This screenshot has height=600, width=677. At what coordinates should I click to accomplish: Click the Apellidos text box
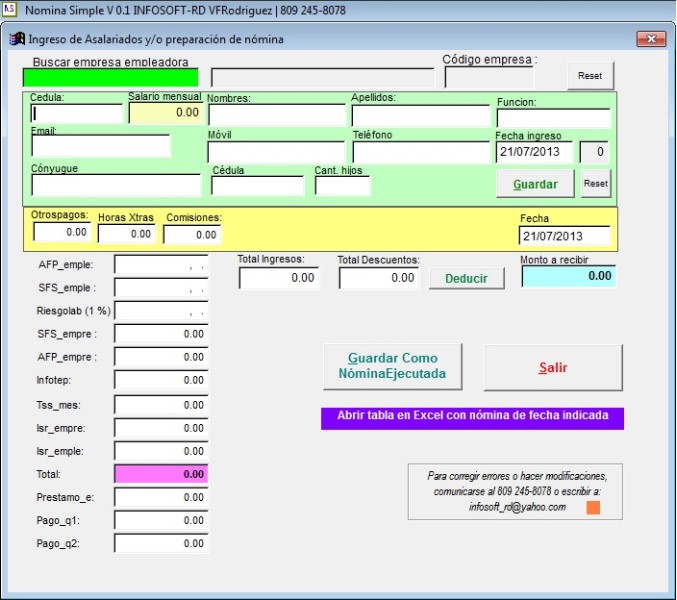[420, 115]
